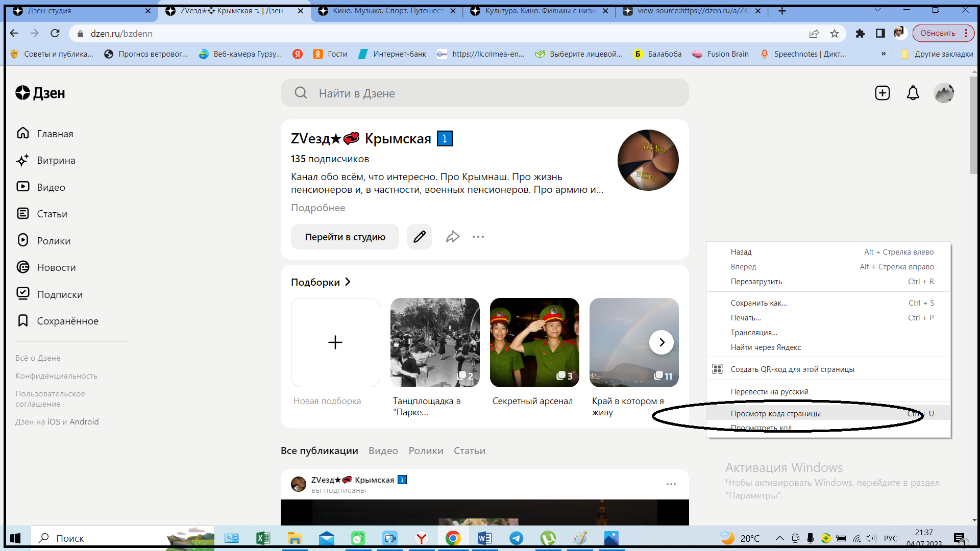Focus the Windows taskbar Поиск box
Screen dimensions: 980x551
pos(122,538)
